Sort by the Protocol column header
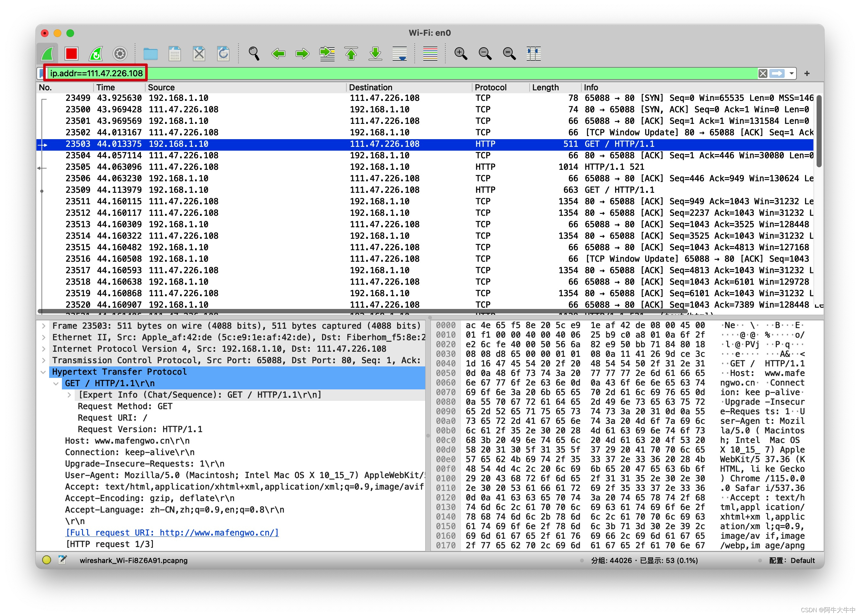860x616 pixels. 501,87
